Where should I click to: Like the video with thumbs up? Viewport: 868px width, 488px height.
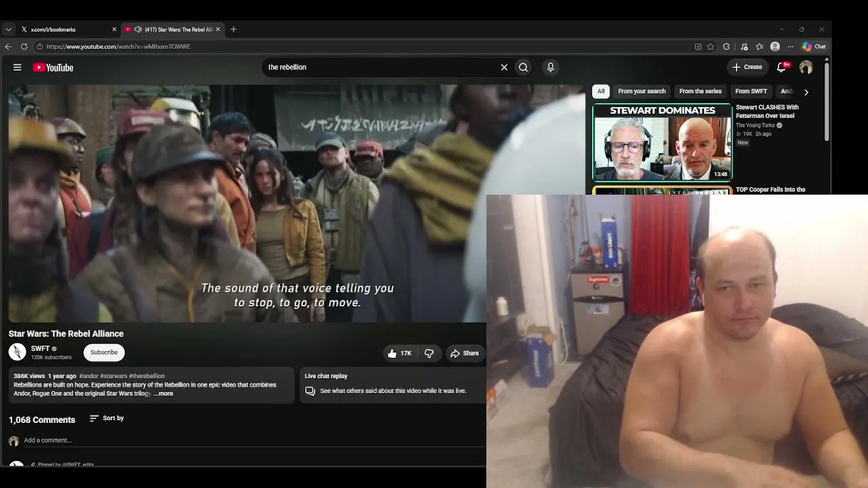[399, 353]
